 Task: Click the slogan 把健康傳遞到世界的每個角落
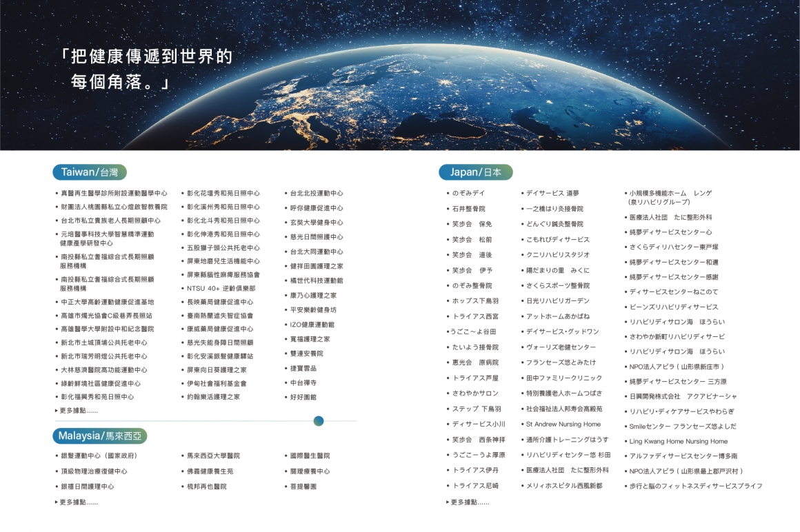coord(146,69)
